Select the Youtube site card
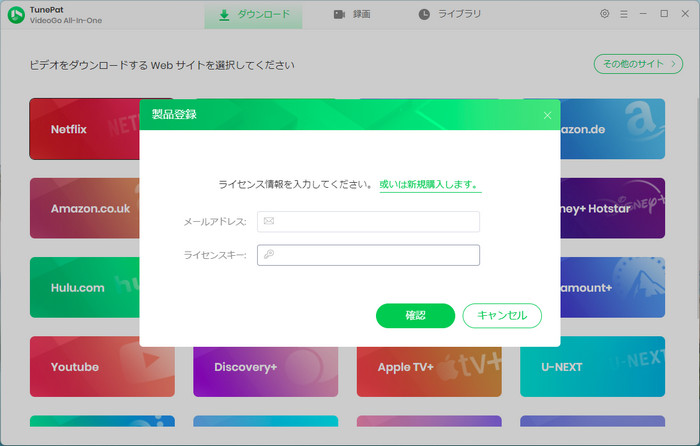Viewport: 700px width, 446px height. point(102,367)
